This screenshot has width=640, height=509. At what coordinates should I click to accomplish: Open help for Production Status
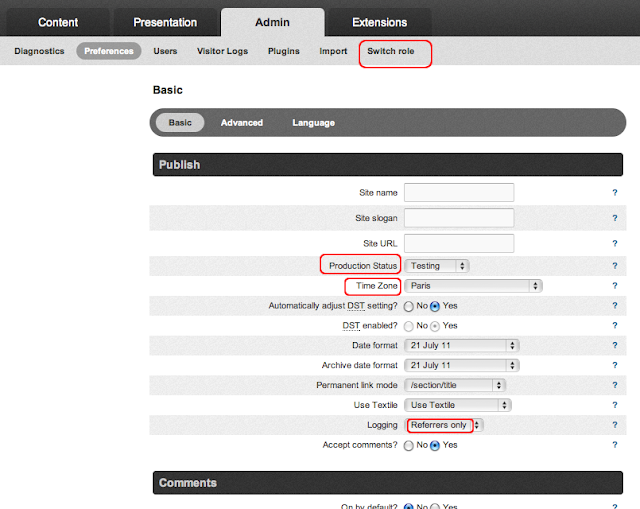[x=615, y=266]
